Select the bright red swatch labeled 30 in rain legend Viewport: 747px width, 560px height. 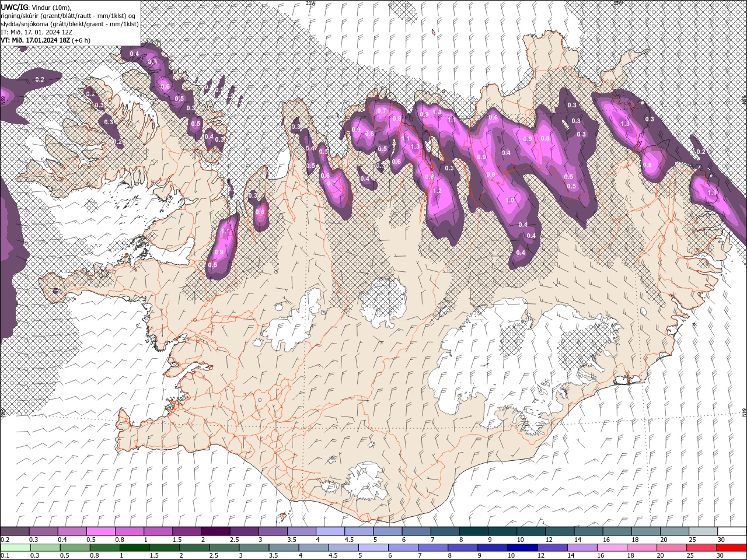point(731,548)
